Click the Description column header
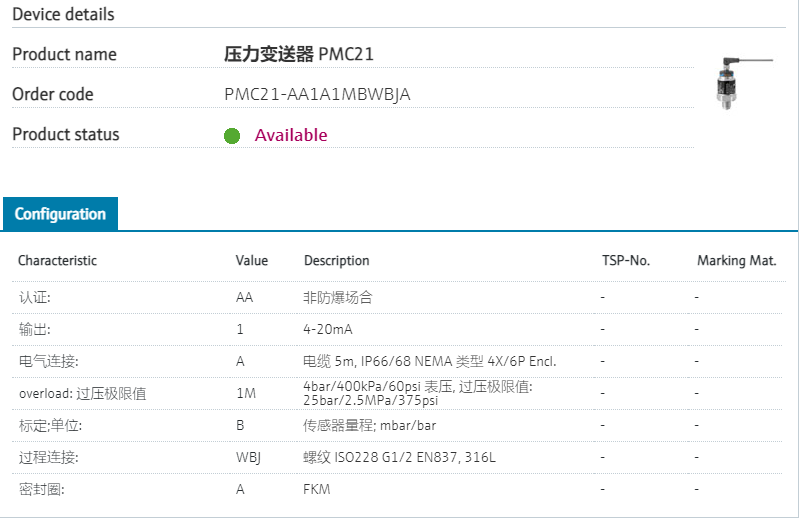The image size is (799, 519). point(337,261)
